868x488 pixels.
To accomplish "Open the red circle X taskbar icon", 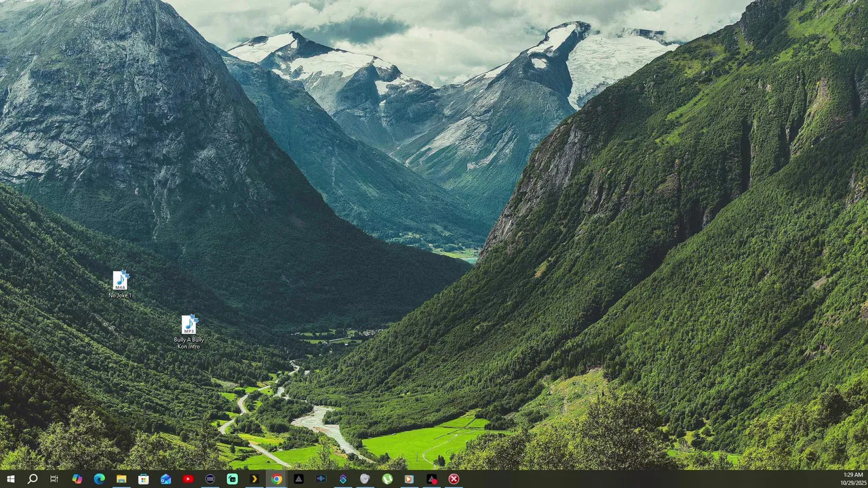I will click(454, 479).
